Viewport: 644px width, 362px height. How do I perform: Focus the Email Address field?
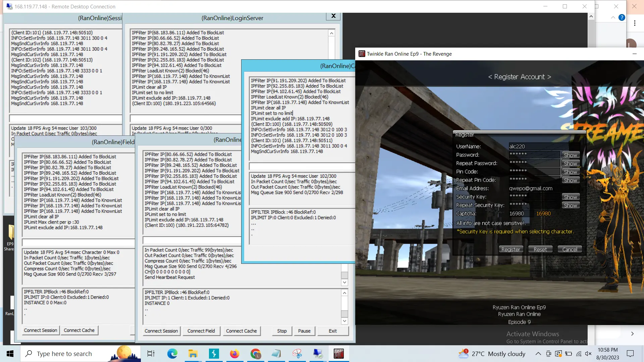pos(543,188)
